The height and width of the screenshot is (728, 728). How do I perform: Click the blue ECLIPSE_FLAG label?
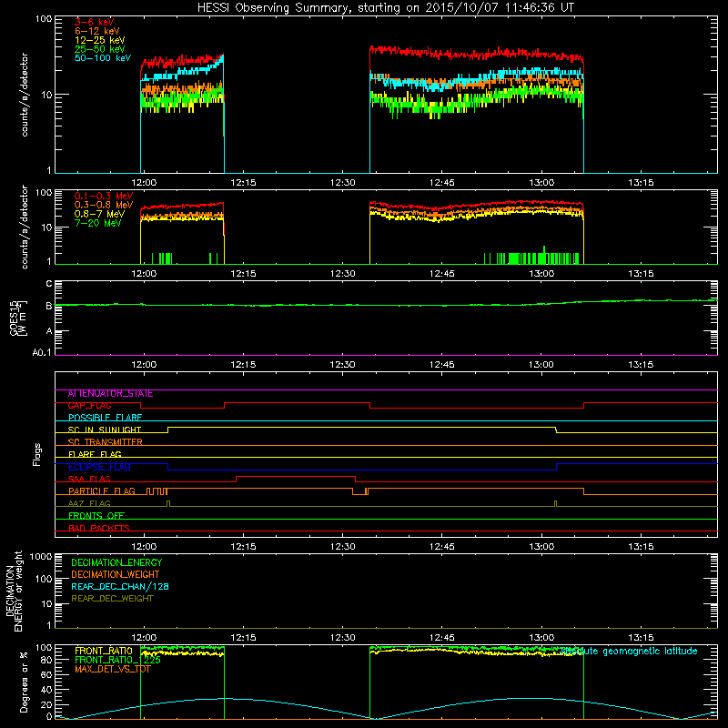pos(99,467)
